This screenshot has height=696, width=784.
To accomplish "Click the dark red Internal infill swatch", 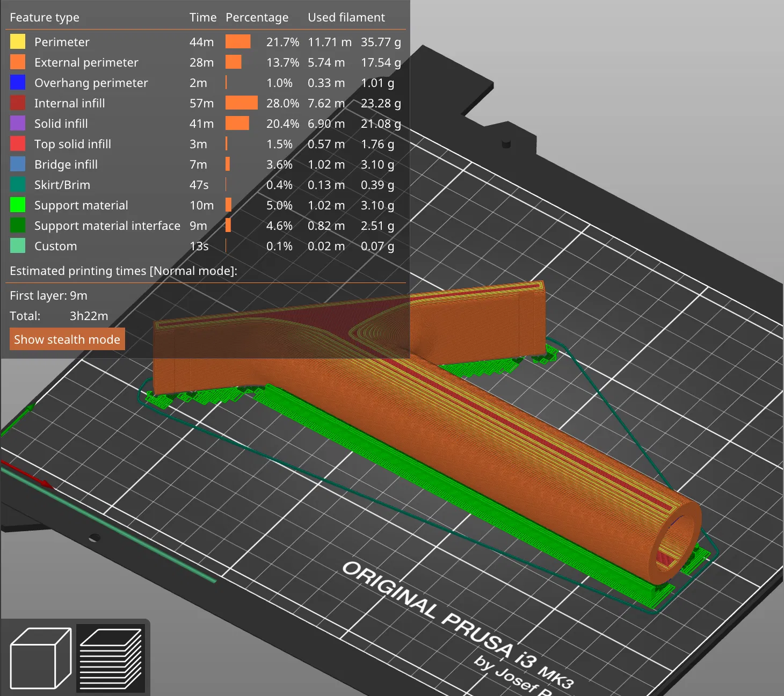I will click(x=18, y=103).
